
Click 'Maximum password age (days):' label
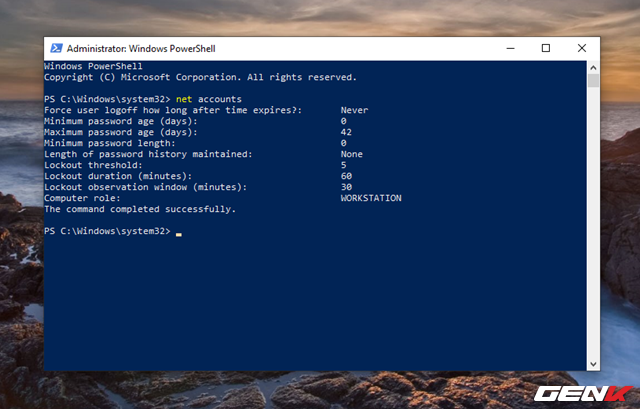coord(121,132)
